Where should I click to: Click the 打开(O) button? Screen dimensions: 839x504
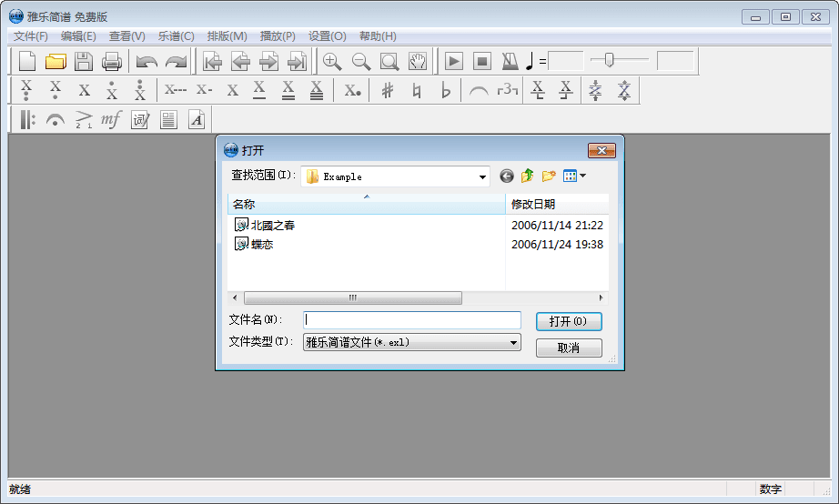point(569,321)
